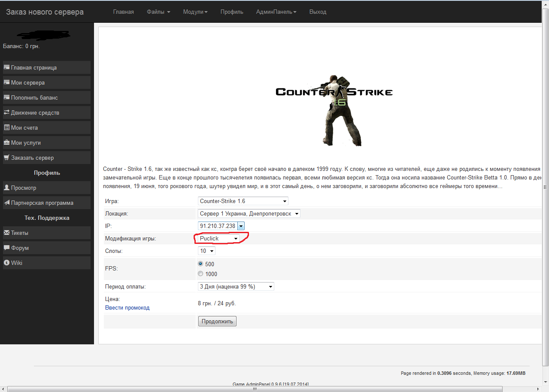Click the Counter-Strike 1.6 logo image
The height and width of the screenshot is (392, 549).
334,110
